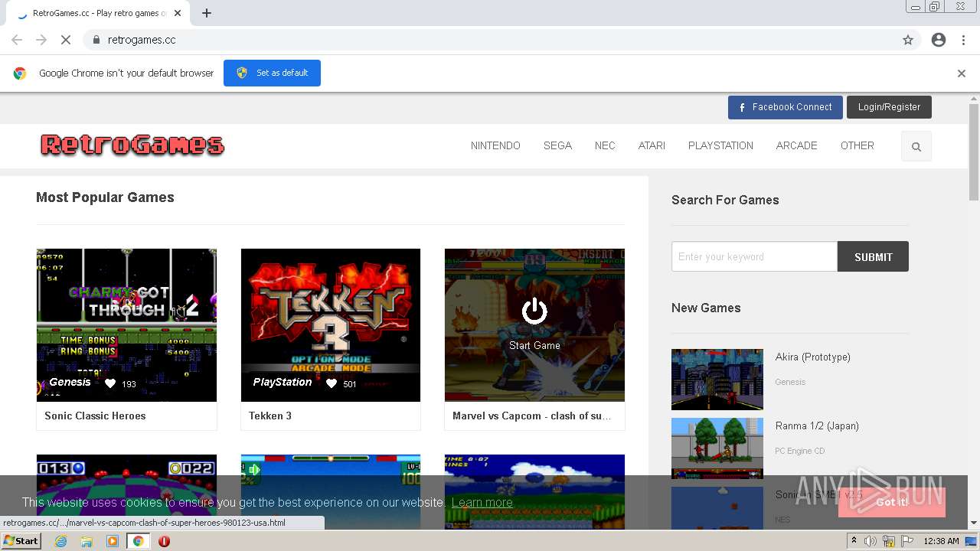Open a new tab with plus icon
This screenshot has width=980, height=551.
(x=207, y=13)
